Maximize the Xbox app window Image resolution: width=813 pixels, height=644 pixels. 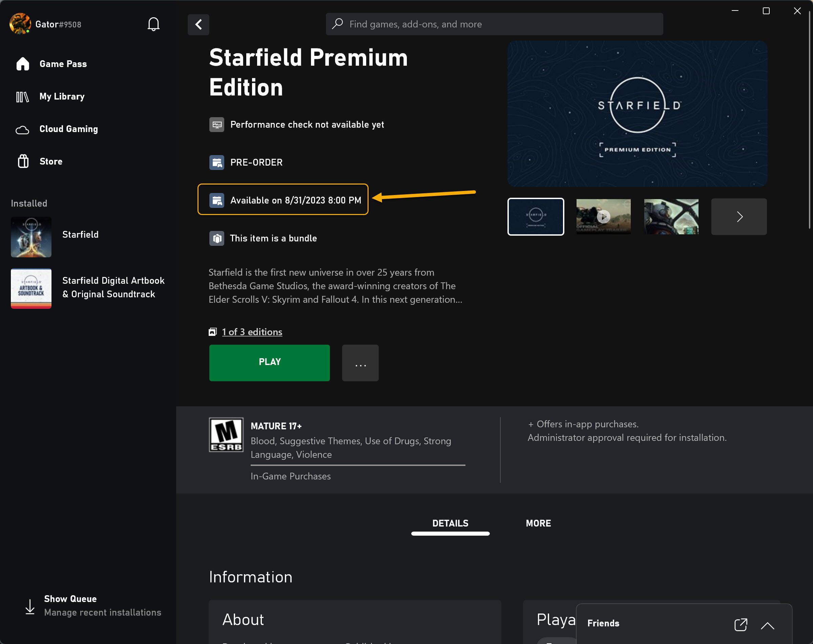[x=766, y=11]
